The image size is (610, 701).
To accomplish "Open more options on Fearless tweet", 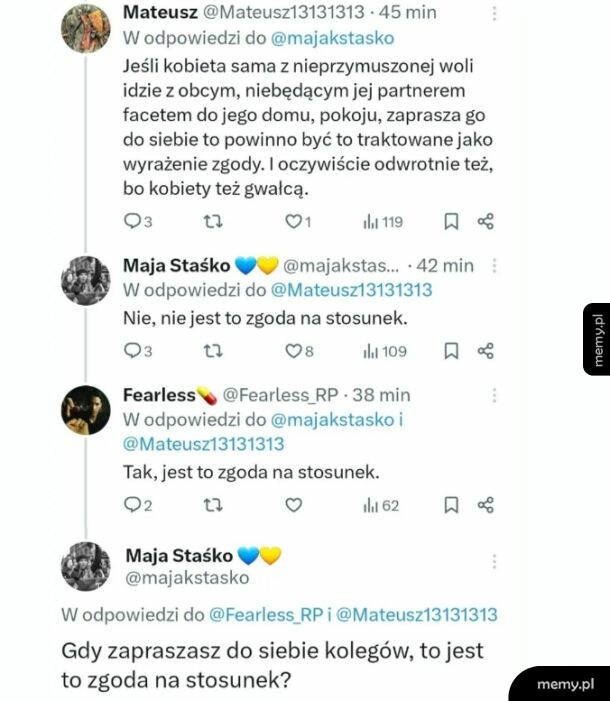I will (494, 395).
